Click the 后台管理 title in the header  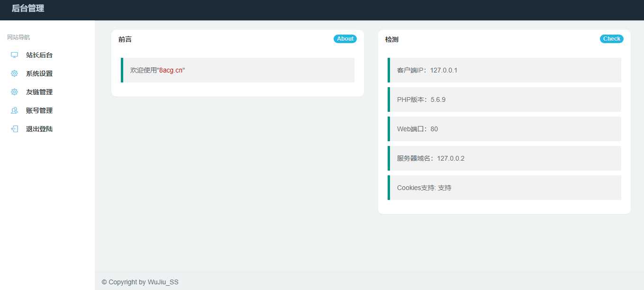point(27,8)
